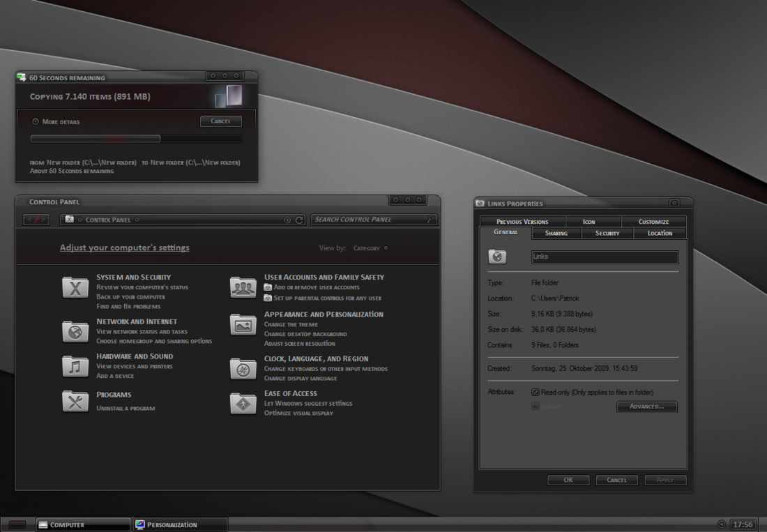Click Let Windows suggest settings link
This screenshot has width=767, height=532.
pyautogui.click(x=308, y=404)
